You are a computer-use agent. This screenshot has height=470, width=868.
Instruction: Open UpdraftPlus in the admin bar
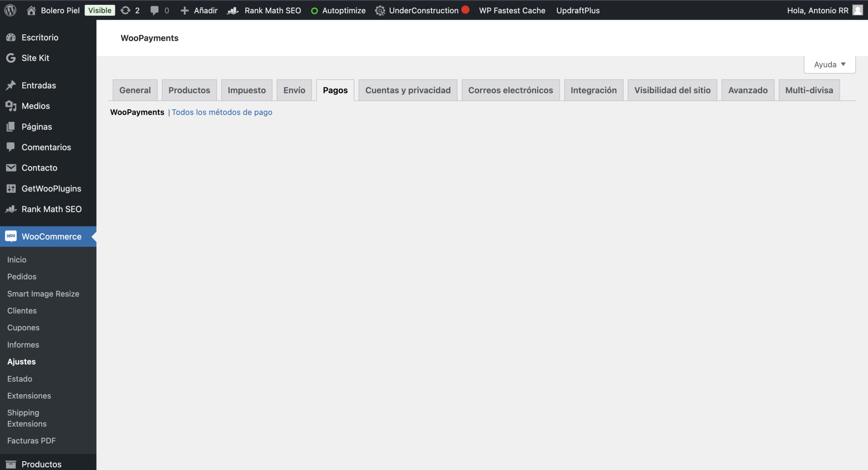pos(578,10)
